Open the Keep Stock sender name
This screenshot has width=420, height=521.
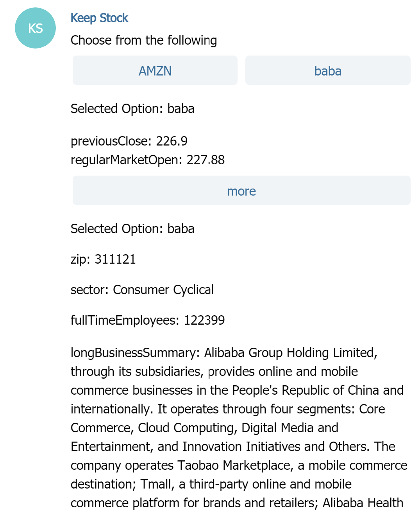99,18
